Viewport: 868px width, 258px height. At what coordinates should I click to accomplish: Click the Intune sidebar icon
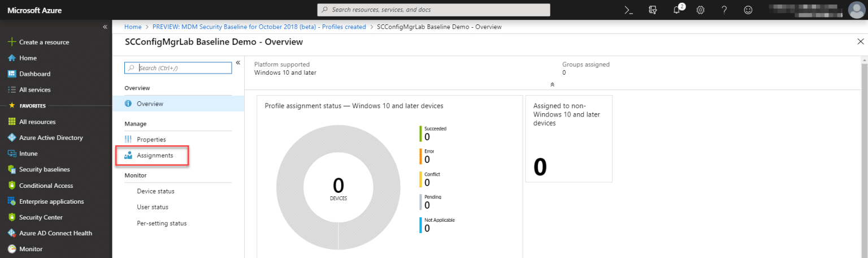11,153
